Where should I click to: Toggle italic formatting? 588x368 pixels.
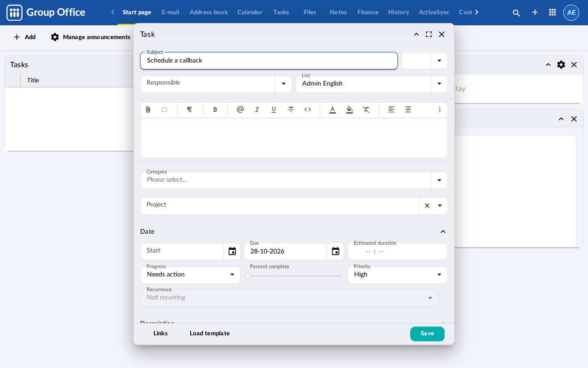[x=257, y=109]
